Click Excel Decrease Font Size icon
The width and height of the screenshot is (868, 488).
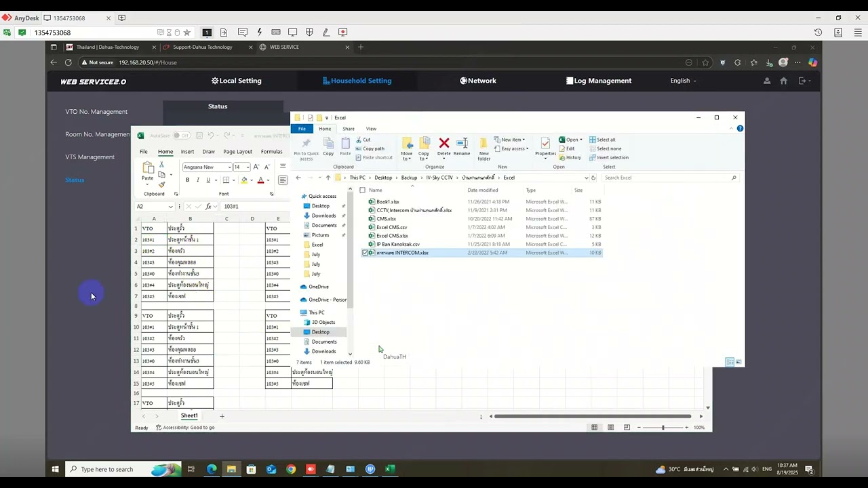(x=266, y=167)
